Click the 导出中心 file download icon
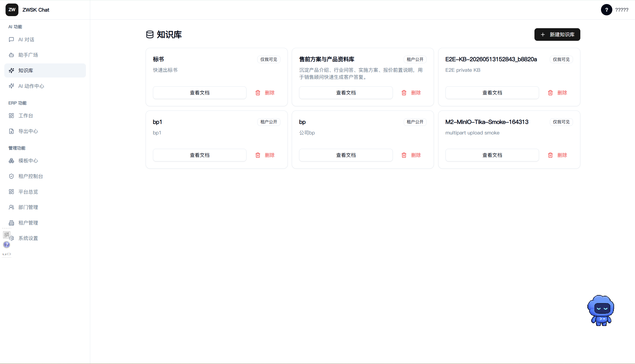 click(11, 131)
